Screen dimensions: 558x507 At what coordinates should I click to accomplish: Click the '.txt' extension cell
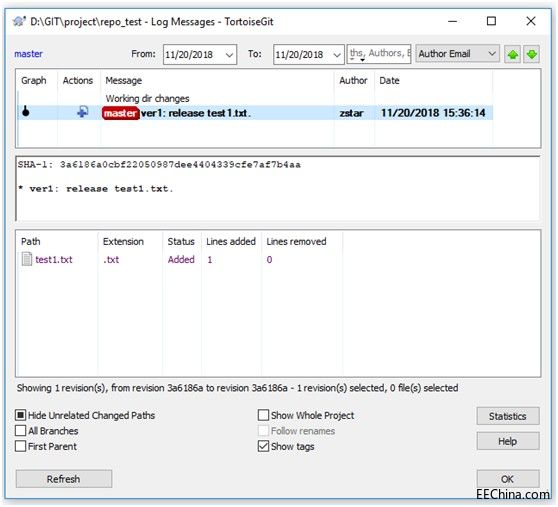point(111,259)
